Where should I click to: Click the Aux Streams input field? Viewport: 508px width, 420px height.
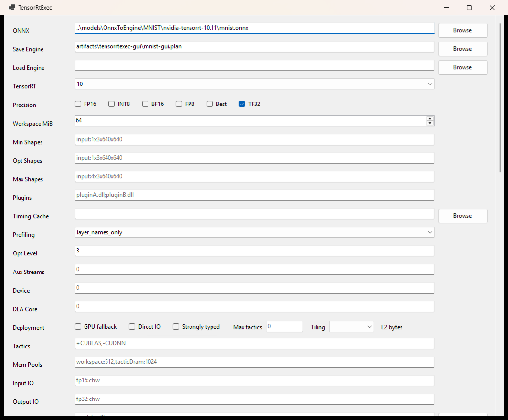click(x=254, y=270)
